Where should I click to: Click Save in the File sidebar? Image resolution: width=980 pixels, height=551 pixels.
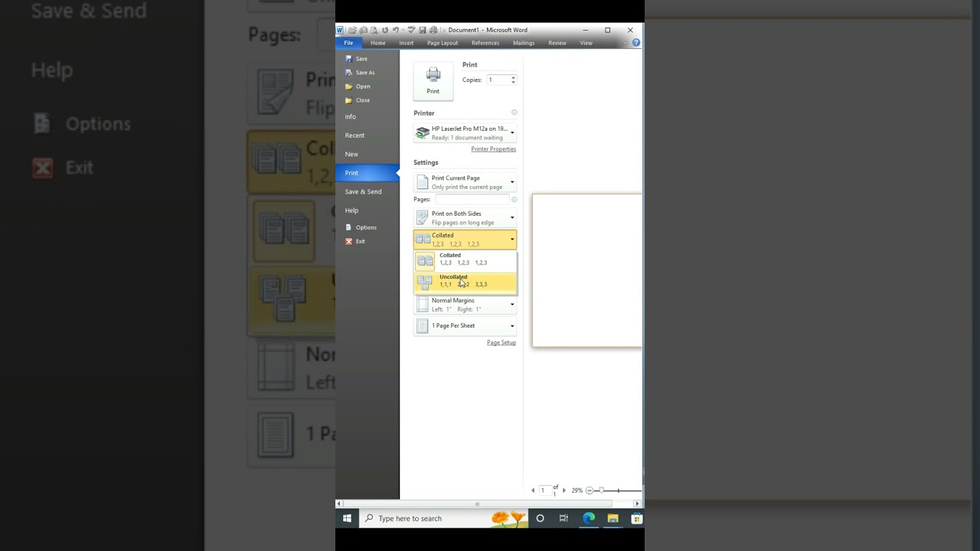(356, 59)
